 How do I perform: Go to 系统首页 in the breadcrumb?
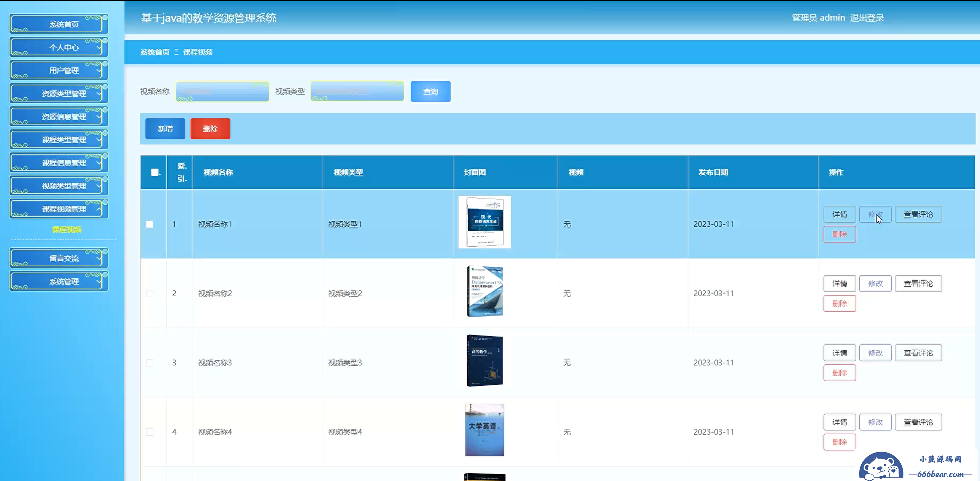155,52
